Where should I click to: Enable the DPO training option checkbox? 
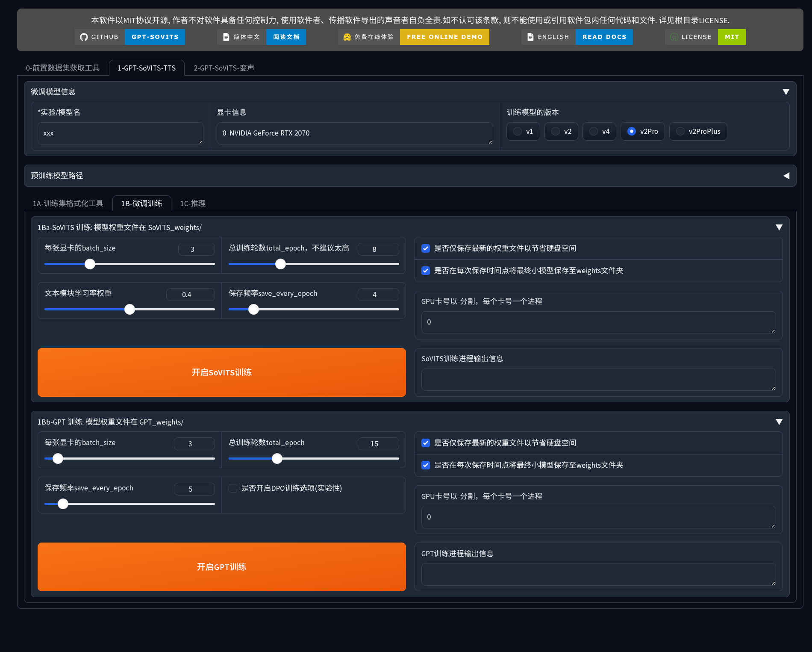[233, 488]
